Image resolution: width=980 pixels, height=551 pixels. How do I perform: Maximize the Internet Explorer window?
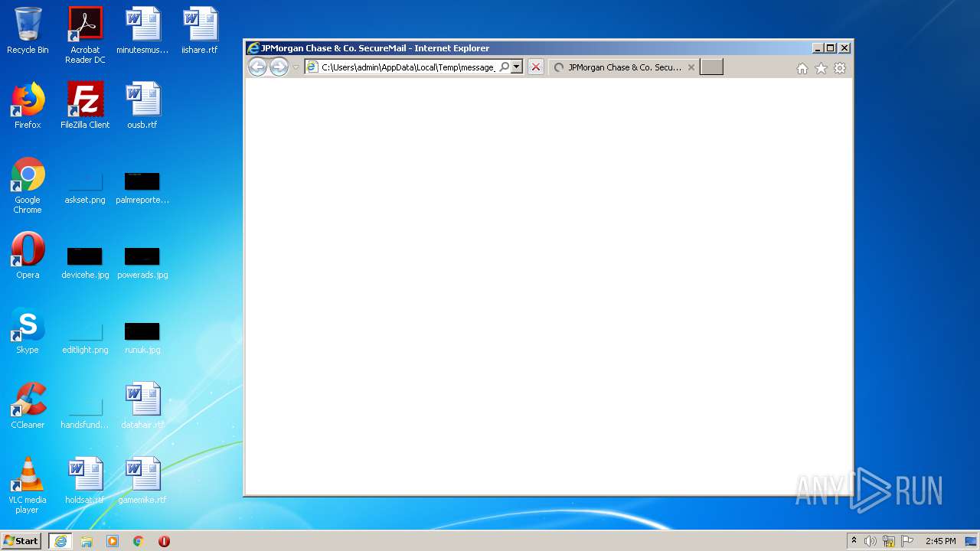point(831,47)
